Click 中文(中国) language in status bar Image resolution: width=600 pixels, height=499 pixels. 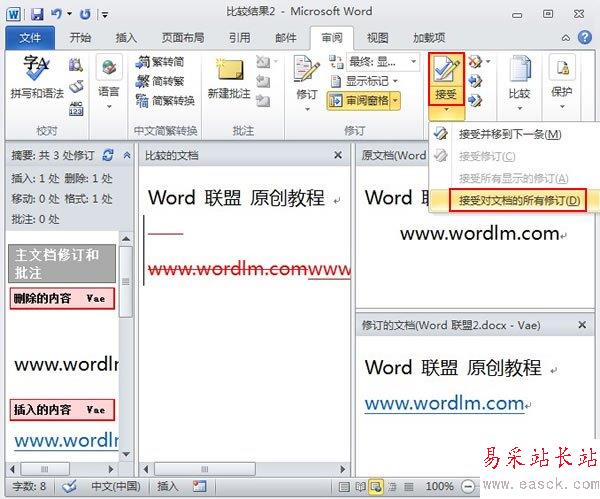(x=116, y=486)
